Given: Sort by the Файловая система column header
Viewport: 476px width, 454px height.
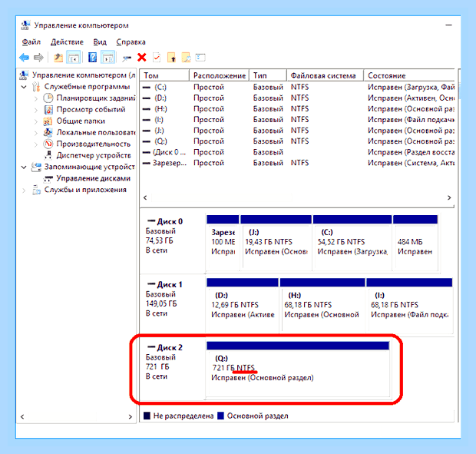Looking at the screenshot, I should (325, 75).
